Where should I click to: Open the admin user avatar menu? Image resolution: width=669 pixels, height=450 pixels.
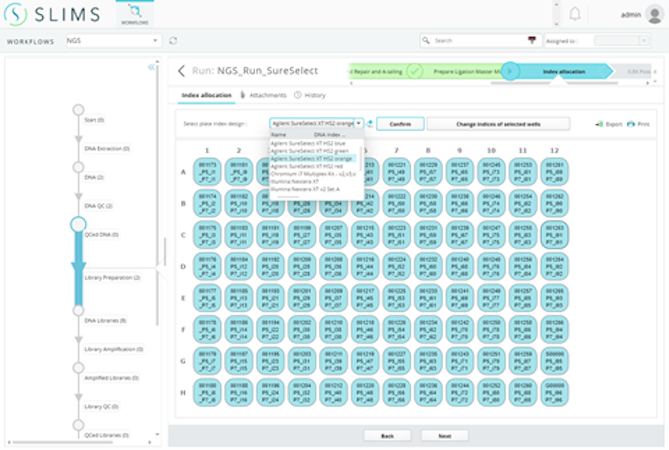point(654,15)
